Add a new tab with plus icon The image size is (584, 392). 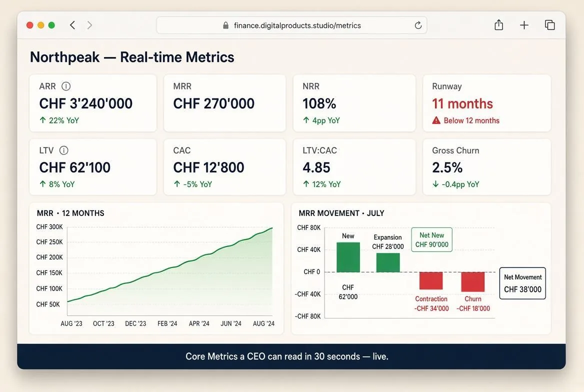524,25
